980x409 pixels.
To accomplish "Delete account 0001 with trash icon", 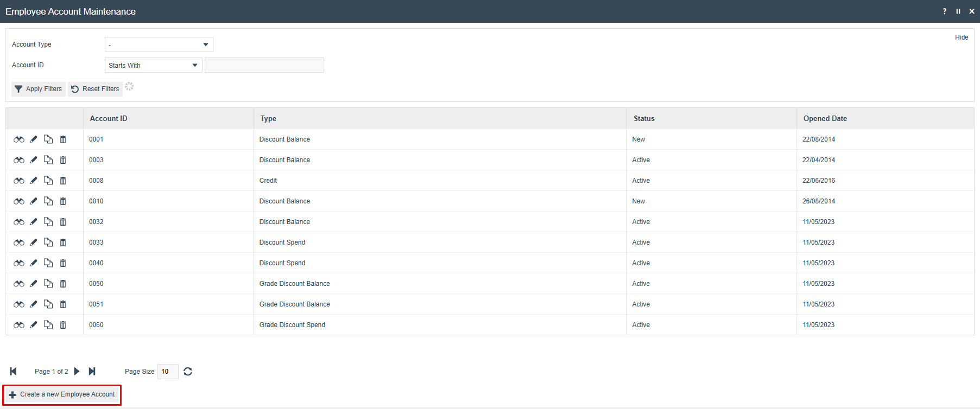I will 63,139.
